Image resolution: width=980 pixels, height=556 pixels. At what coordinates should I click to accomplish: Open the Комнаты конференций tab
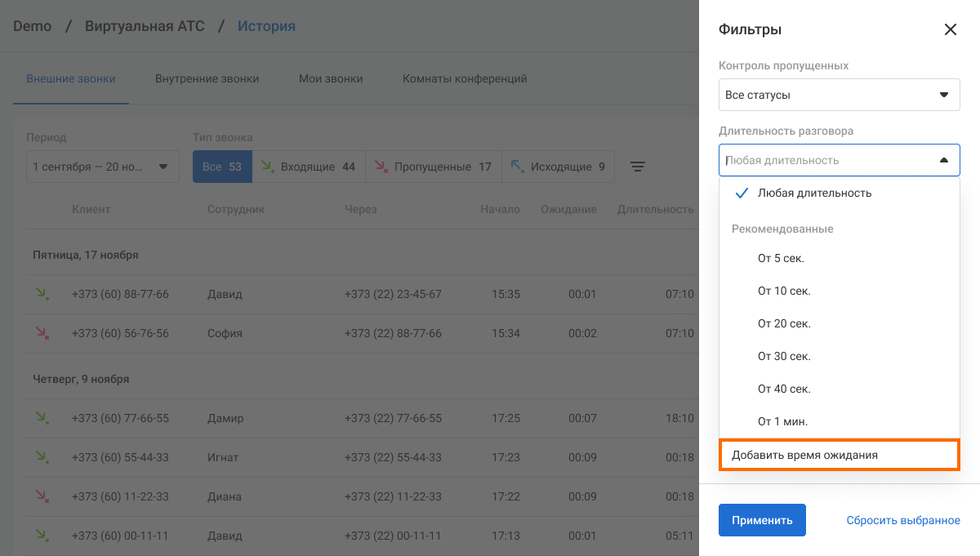pos(465,79)
